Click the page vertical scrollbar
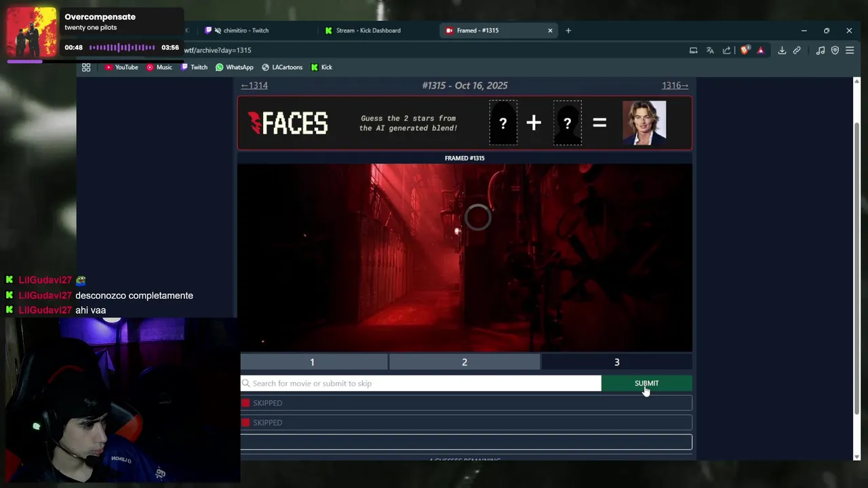The width and height of the screenshot is (868, 488). click(856, 268)
